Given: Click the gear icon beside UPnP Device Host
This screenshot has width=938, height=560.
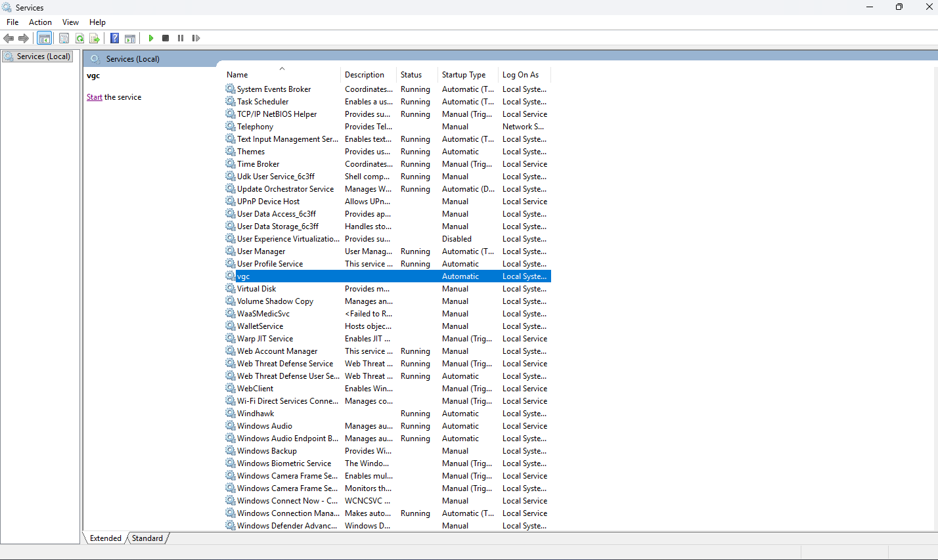Looking at the screenshot, I should pos(231,202).
